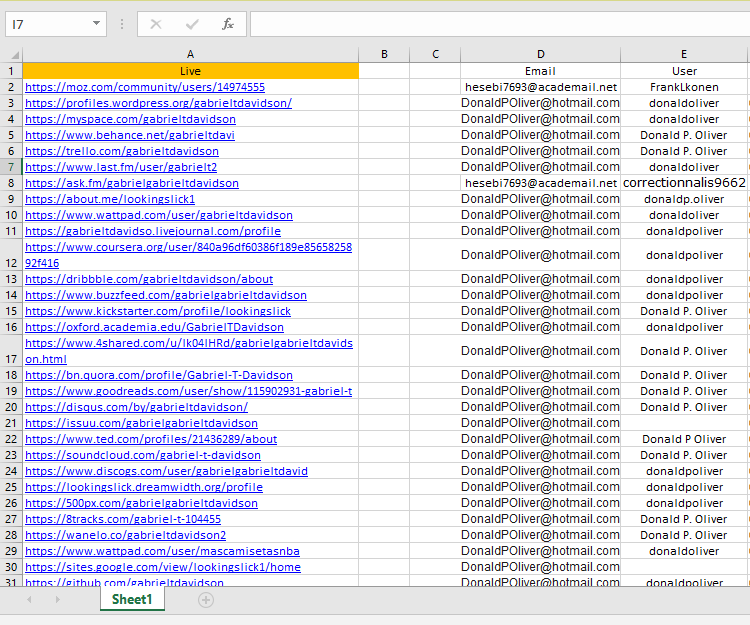Screen dimensions: 750x625
Task: Open the livejournal.com profile link
Action: click(153, 231)
